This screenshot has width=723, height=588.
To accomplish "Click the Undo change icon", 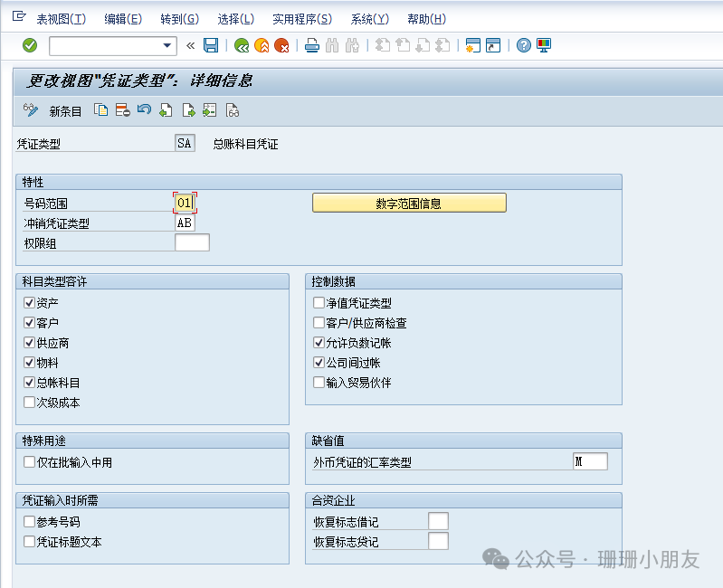I will (x=145, y=110).
